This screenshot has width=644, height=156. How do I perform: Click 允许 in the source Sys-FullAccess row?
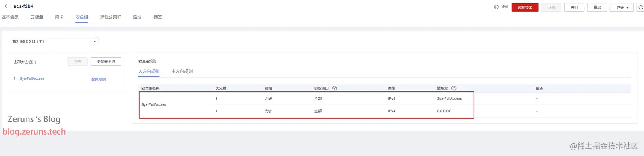pyautogui.click(x=268, y=98)
